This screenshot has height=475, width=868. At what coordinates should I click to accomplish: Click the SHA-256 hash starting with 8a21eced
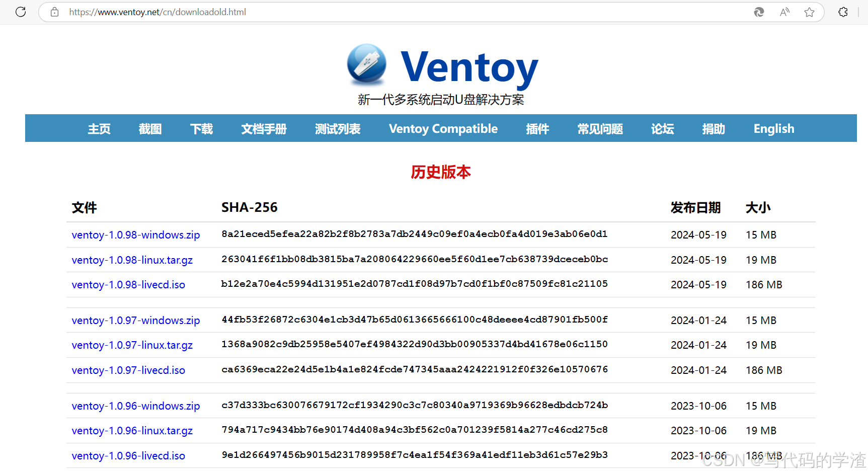click(x=415, y=234)
